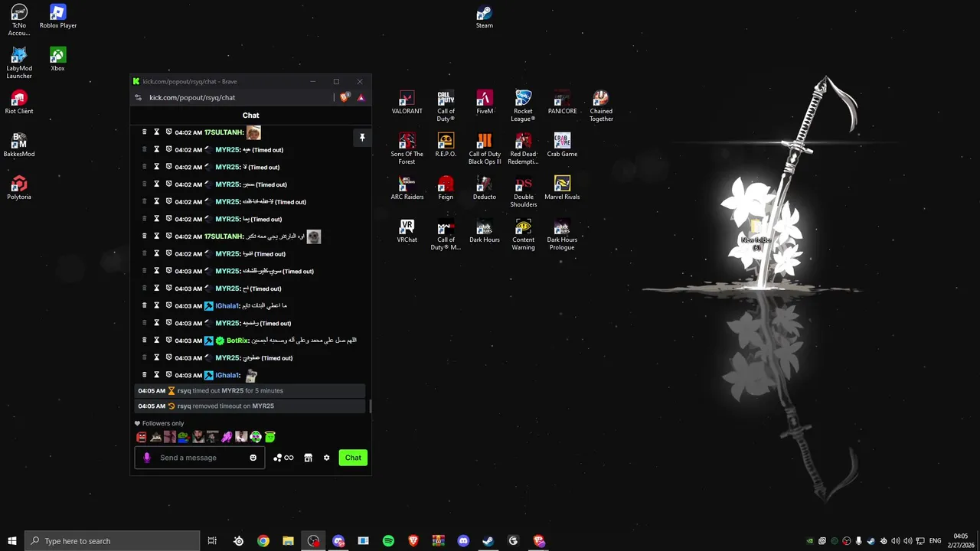Focus the Send a message field
Viewport: 980px width, 551px height.
(x=201, y=458)
